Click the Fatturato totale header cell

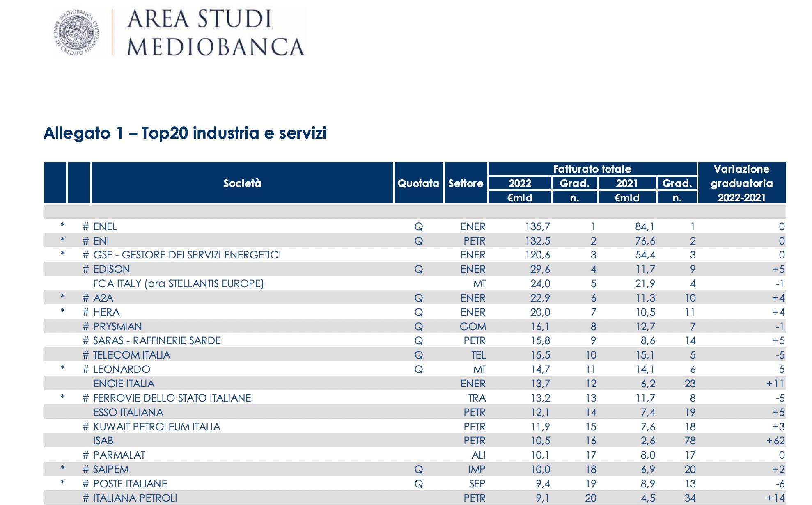point(592,169)
